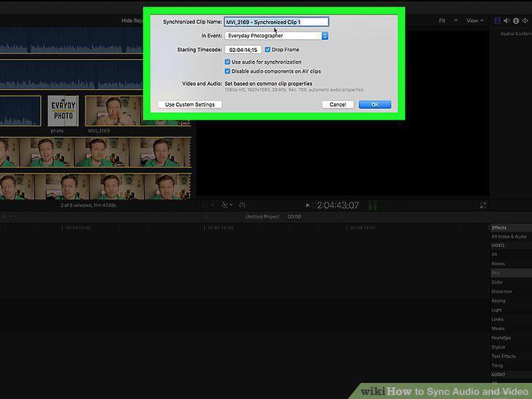Viewport: 532px width, 399px height.
Task: Click the Share inspector icon
Action: click(525, 20)
